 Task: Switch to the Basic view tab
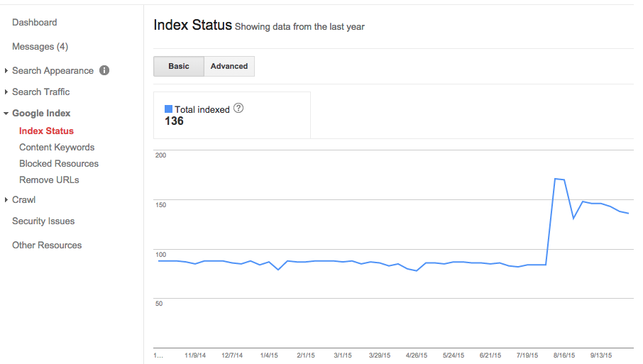point(179,66)
